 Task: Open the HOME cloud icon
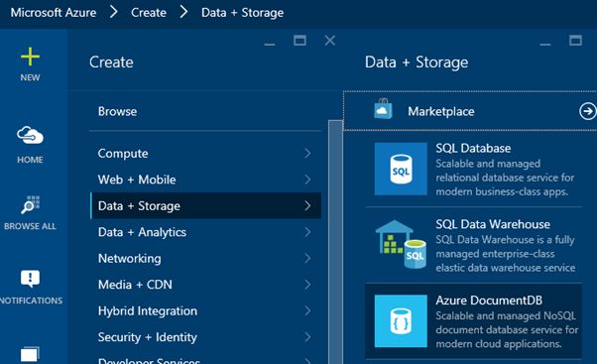point(30,136)
